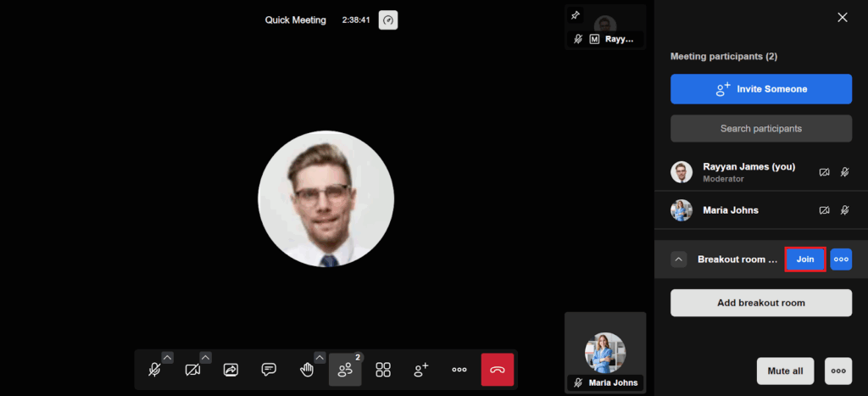Open the connection performance indicator next to timer
868x396 pixels.
tap(388, 20)
